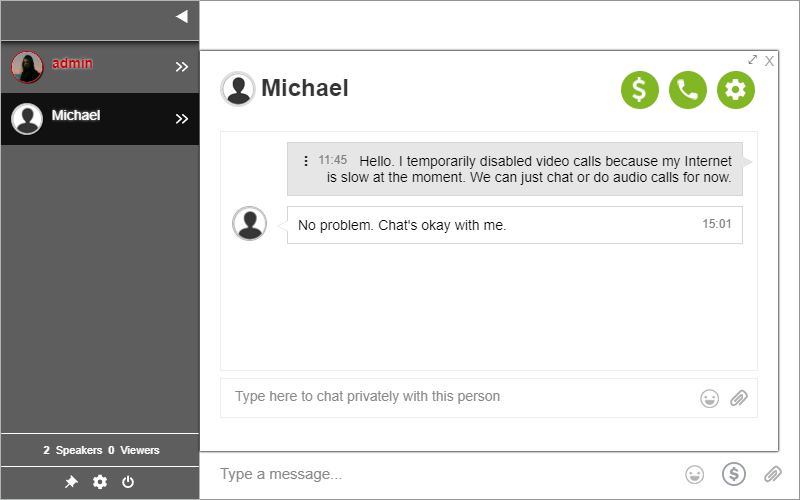Open sidebar settings gear
The width and height of the screenshot is (800, 500).
100,482
